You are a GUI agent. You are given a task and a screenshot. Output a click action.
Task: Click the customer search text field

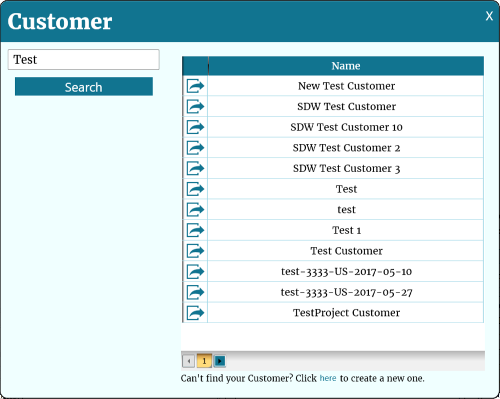point(84,60)
